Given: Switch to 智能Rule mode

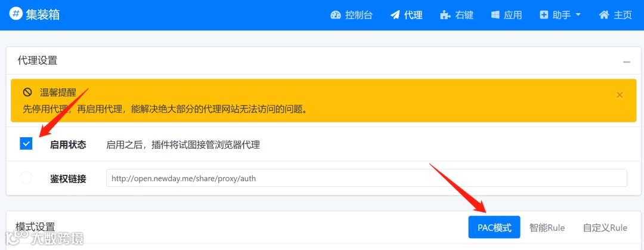Looking at the screenshot, I should coord(547,227).
